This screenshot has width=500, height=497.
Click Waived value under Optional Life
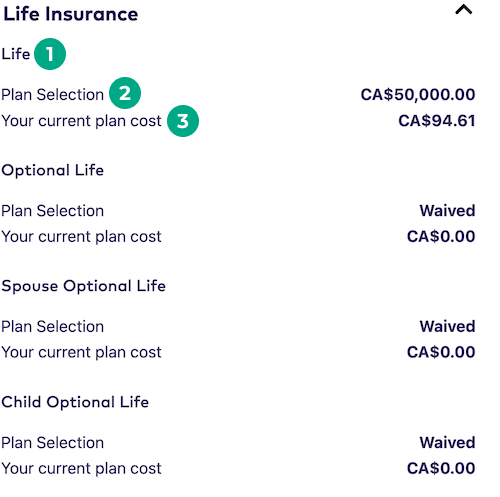447,211
